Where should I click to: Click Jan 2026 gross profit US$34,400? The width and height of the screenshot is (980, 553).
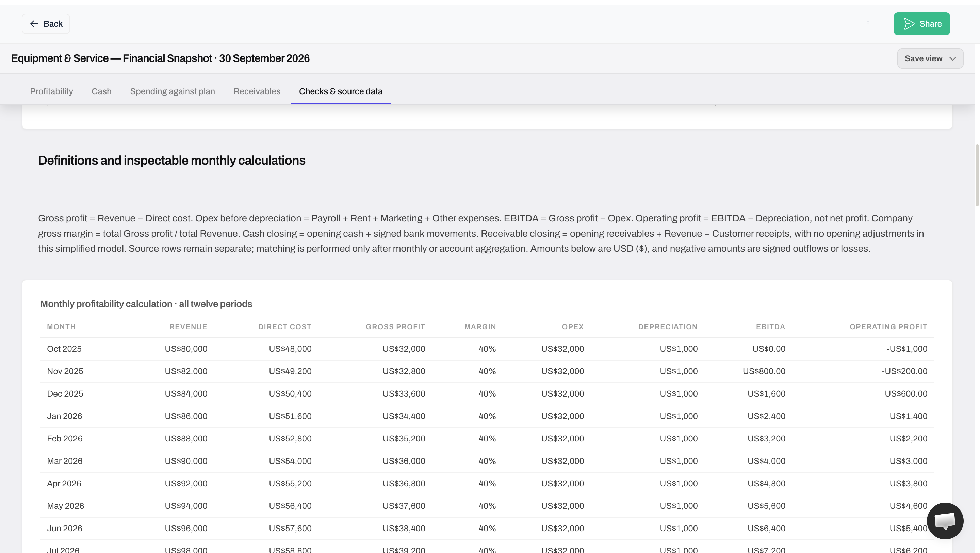click(x=404, y=416)
